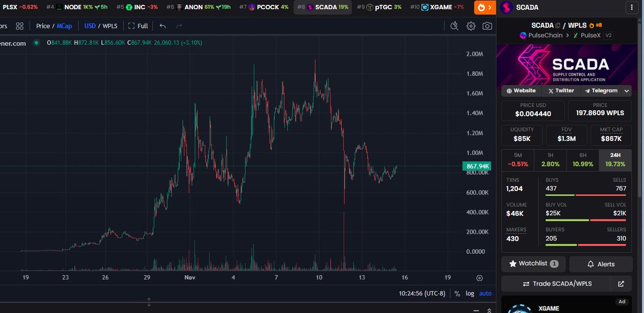
Task: Open the layout grid icon next to indicators
Action: click(19, 25)
